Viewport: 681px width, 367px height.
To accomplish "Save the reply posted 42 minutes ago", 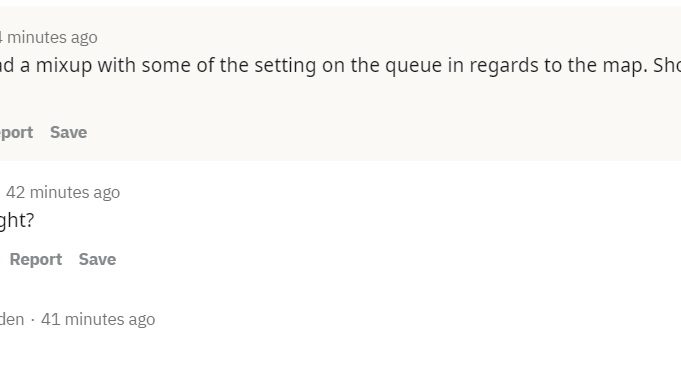I will [97, 259].
